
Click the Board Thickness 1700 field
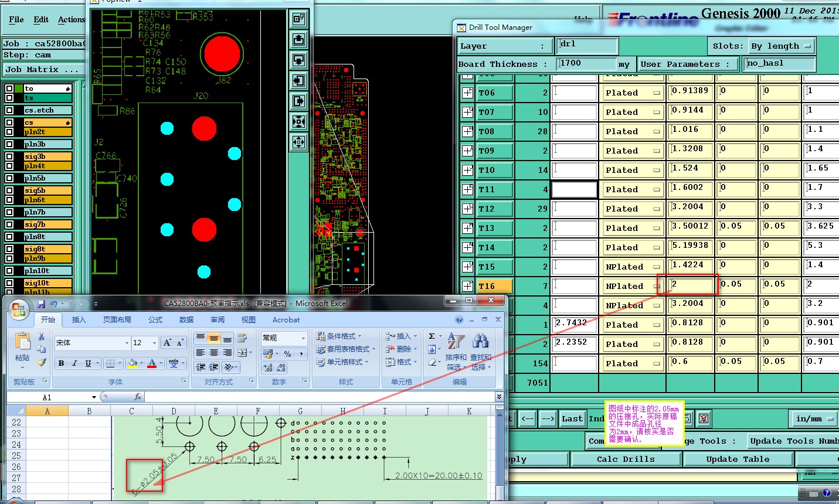[x=587, y=63]
